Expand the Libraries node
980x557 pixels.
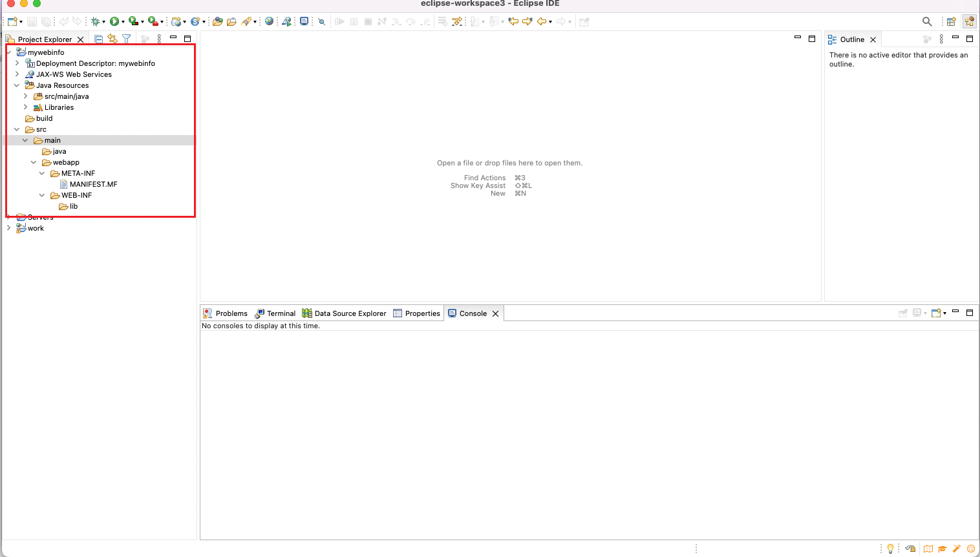click(x=25, y=107)
